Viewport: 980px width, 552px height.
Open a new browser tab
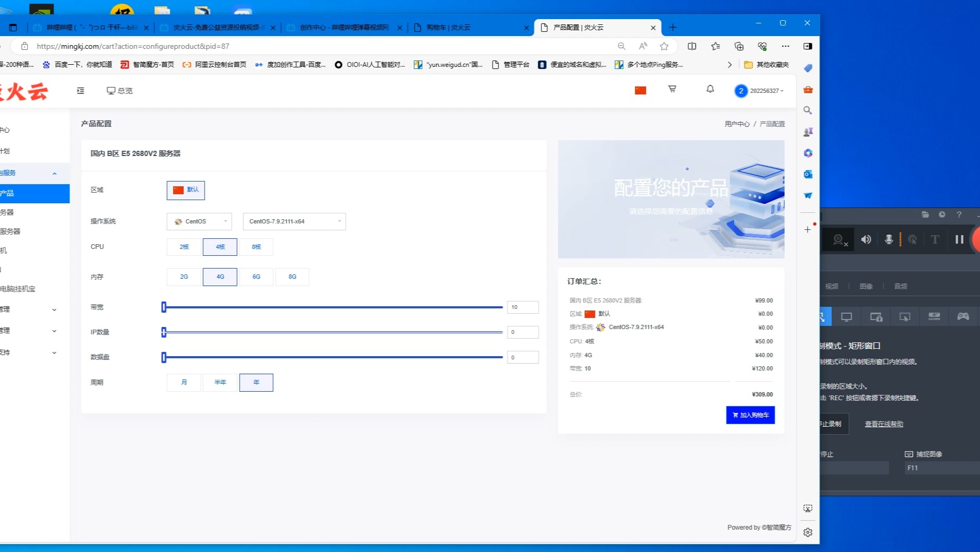(x=673, y=28)
